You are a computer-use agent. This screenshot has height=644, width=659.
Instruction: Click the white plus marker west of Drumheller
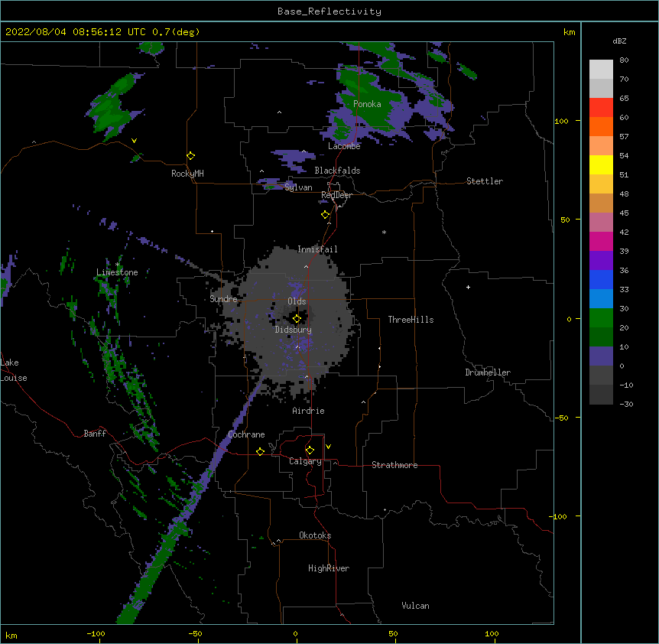coord(468,287)
